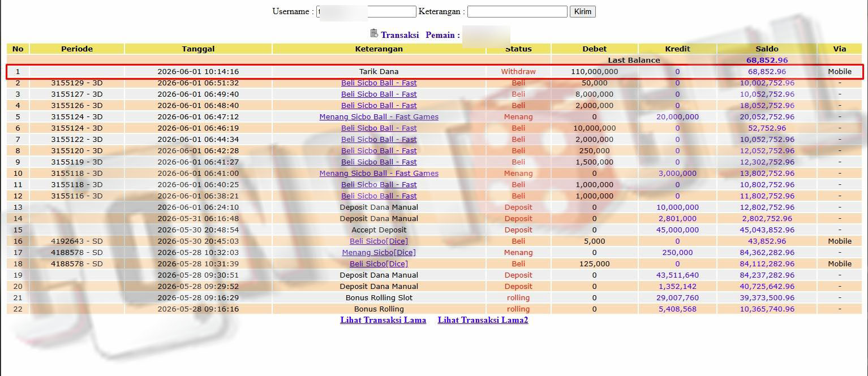Open Beli Sicbo Ball link in row 12
The width and height of the screenshot is (868, 376).
pyautogui.click(x=379, y=196)
